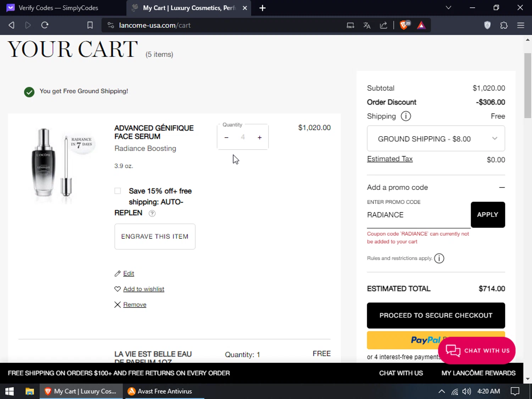Remove the Génifique serum from cart
Image resolution: width=532 pixels, height=399 pixels.
[135, 305]
